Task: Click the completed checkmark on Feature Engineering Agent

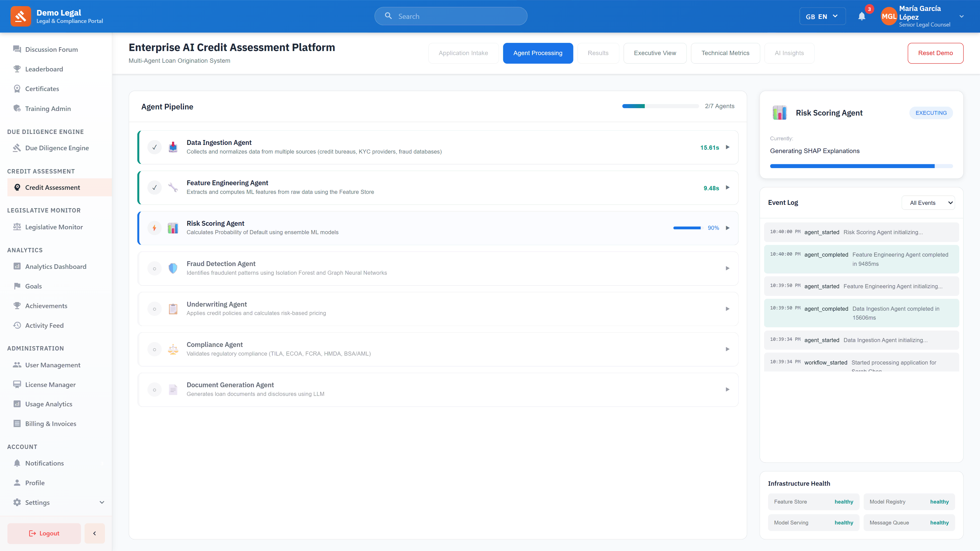Action: pos(154,187)
